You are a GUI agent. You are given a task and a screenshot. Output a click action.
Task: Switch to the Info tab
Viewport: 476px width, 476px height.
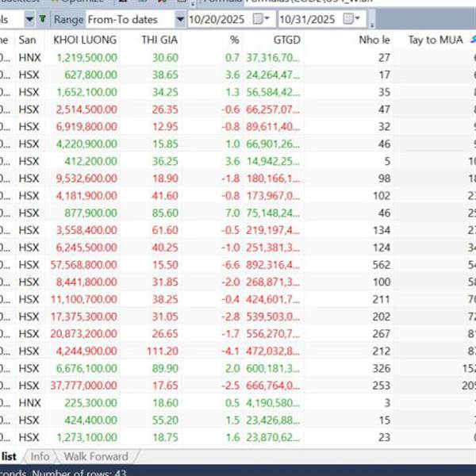(x=40, y=456)
